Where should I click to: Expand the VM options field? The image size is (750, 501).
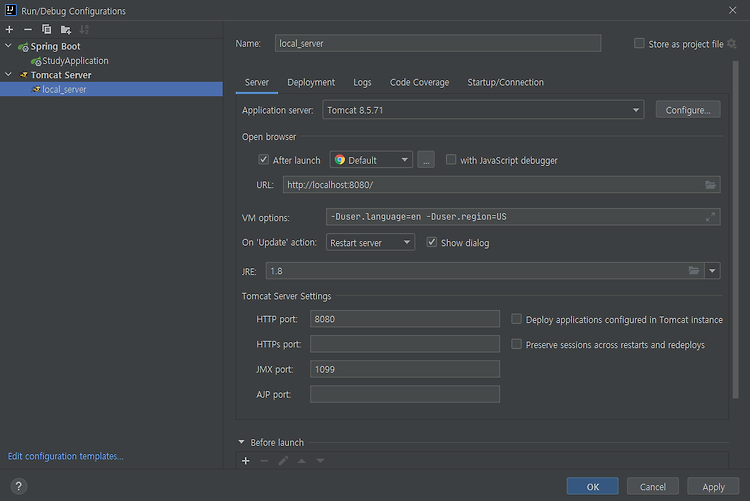tap(710, 217)
